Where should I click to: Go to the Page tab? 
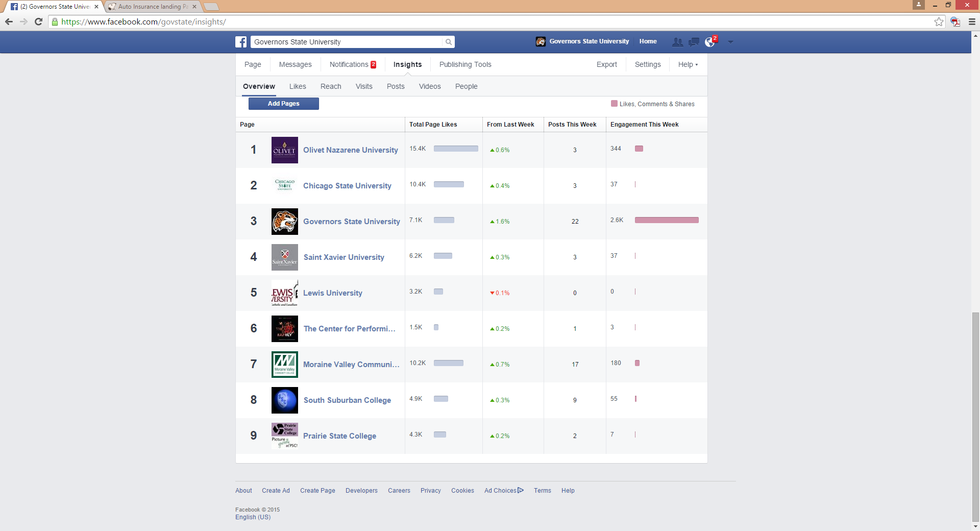pos(253,64)
